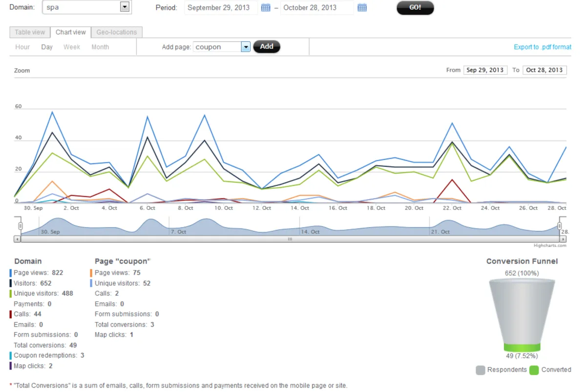
Task: Switch to the Table view tab
Action: pyautogui.click(x=30, y=32)
